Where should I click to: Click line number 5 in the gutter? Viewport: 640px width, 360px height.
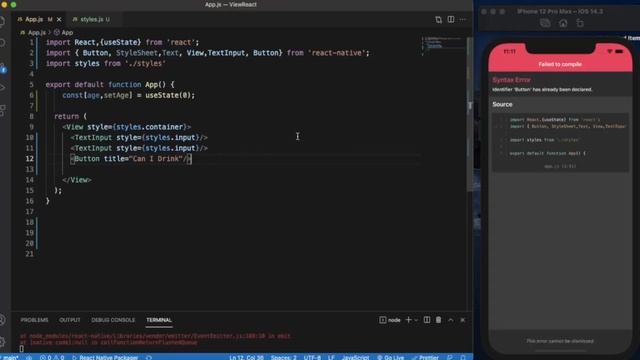pos(31,84)
